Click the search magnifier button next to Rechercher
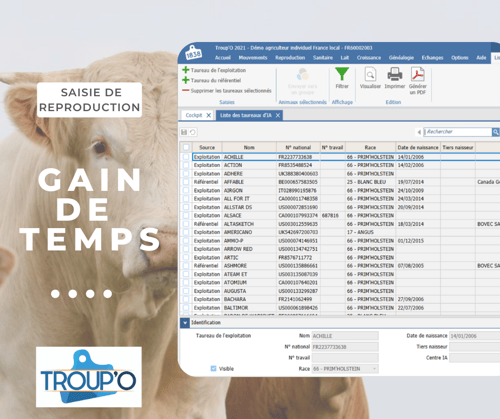The image size is (500, 419). (496, 132)
